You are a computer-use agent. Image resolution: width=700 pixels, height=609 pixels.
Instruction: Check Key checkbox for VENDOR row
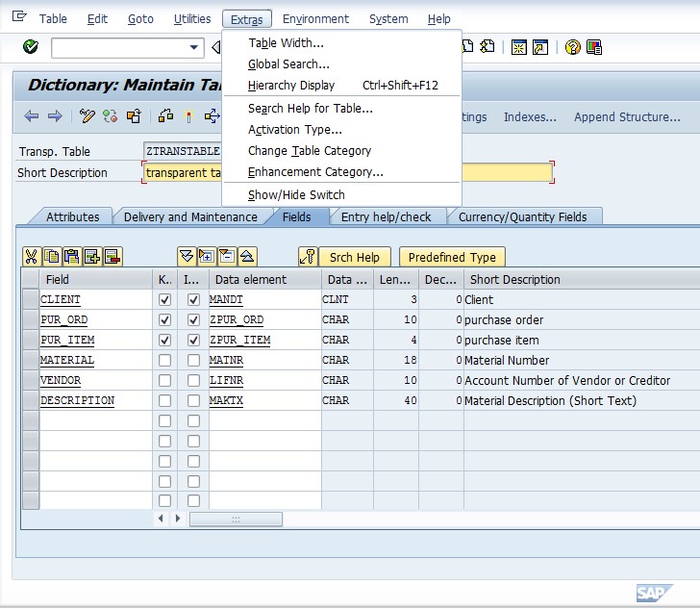coord(164,380)
